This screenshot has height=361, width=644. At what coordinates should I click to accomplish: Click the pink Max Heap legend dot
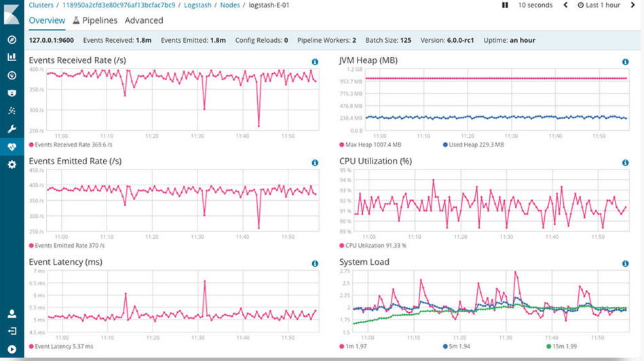click(x=342, y=145)
